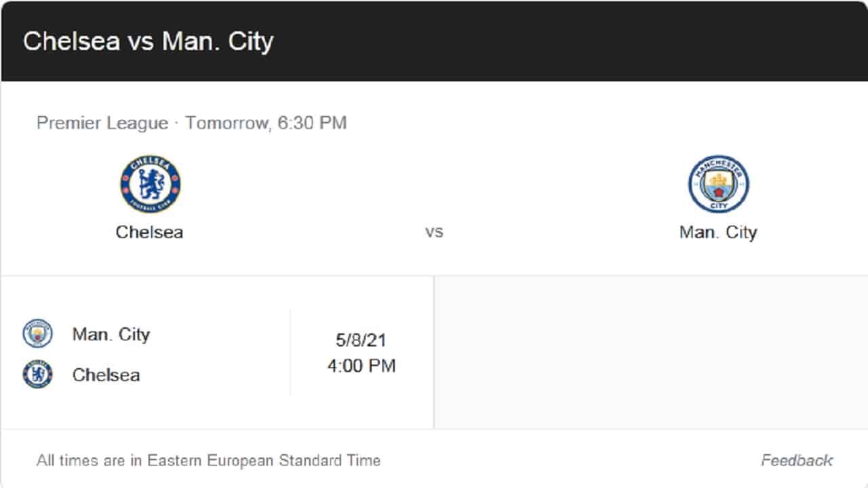Click the empty gray panel beside fixture

tap(650, 352)
